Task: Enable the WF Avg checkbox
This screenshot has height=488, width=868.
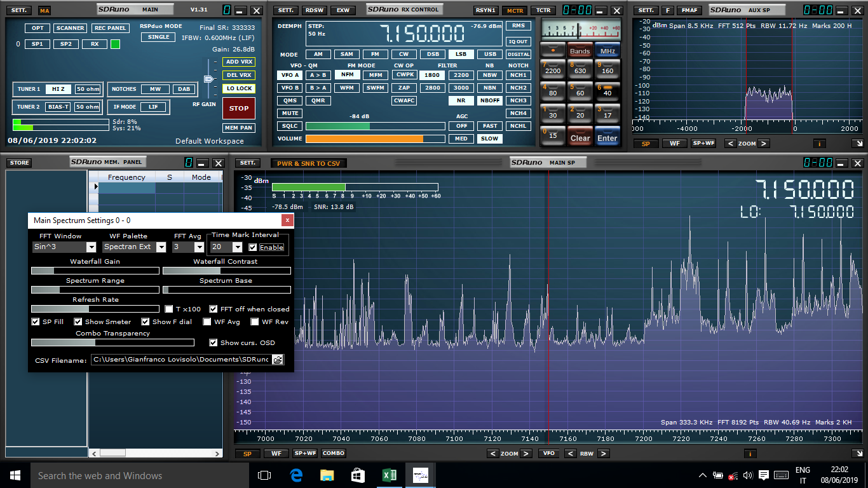Action: pos(207,322)
